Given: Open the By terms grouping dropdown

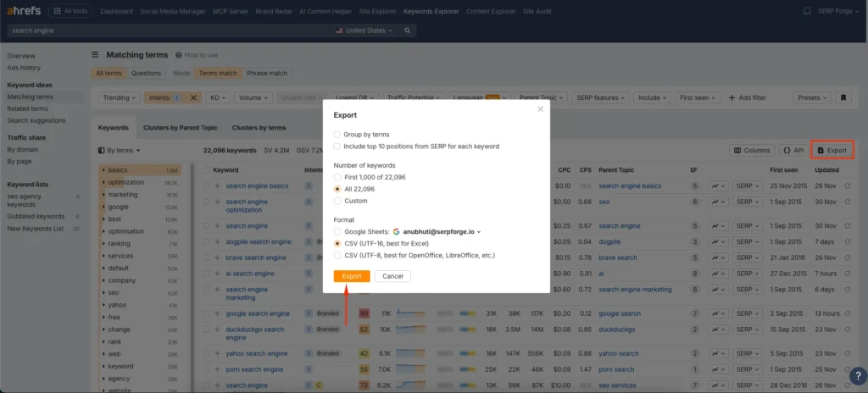Looking at the screenshot, I should pos(119,151).
